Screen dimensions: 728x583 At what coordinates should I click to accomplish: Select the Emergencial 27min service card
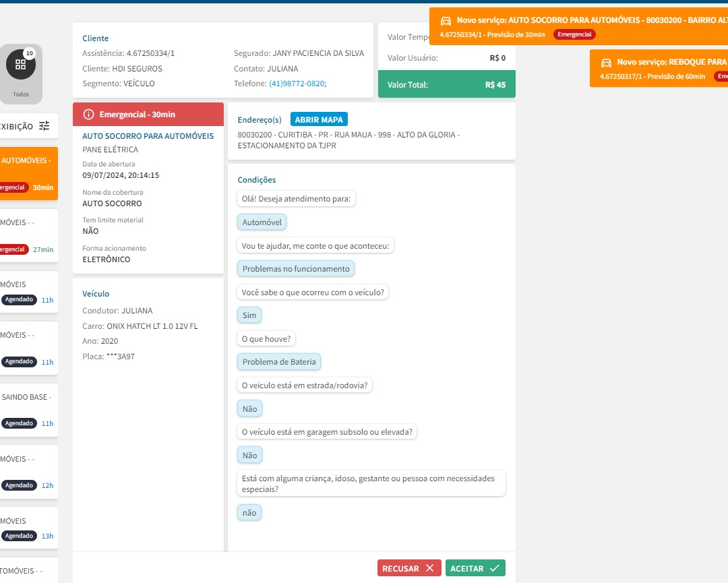(x=29, y=235)
